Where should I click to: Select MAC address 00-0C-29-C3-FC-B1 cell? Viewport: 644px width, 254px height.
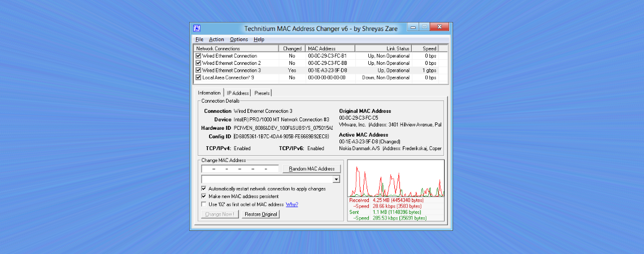coord(327,56)
